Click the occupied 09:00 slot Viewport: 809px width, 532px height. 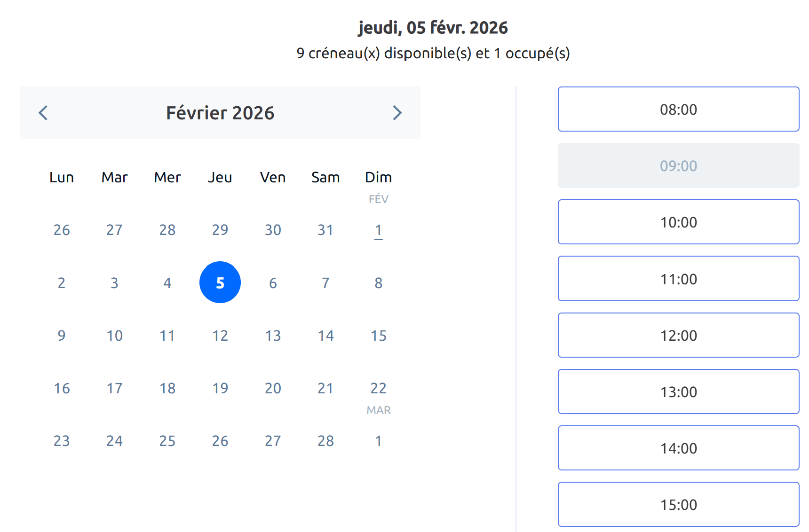pos(678,165)
